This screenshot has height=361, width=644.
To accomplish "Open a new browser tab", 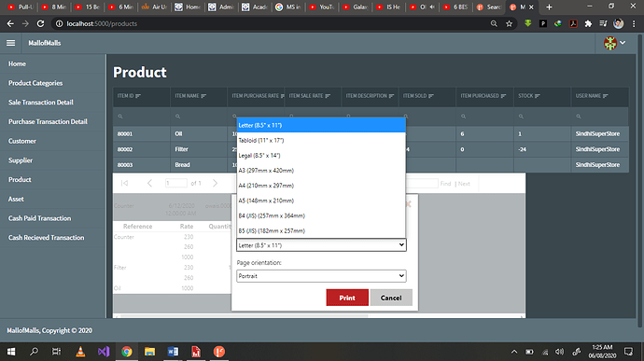I will [549, 7].
